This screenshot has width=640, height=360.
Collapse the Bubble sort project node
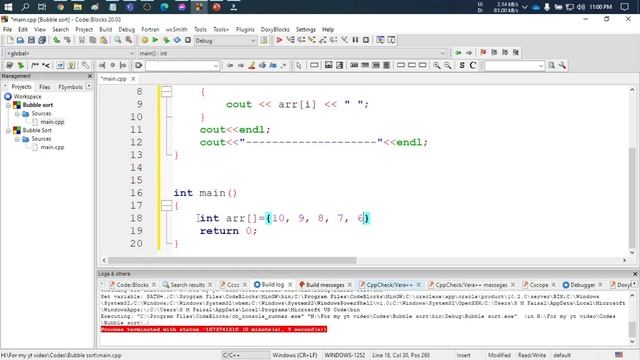click(8, 105)
